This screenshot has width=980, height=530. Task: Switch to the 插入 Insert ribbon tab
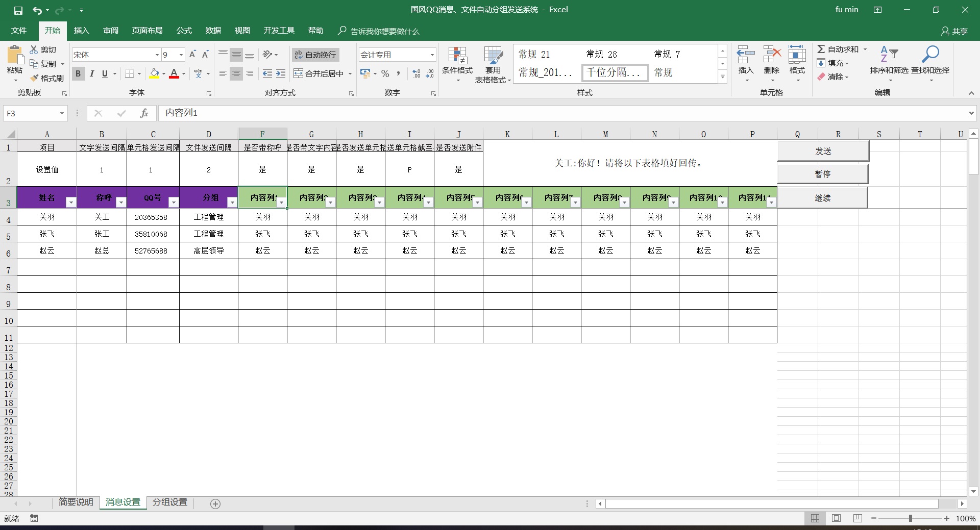coord(81,31)
